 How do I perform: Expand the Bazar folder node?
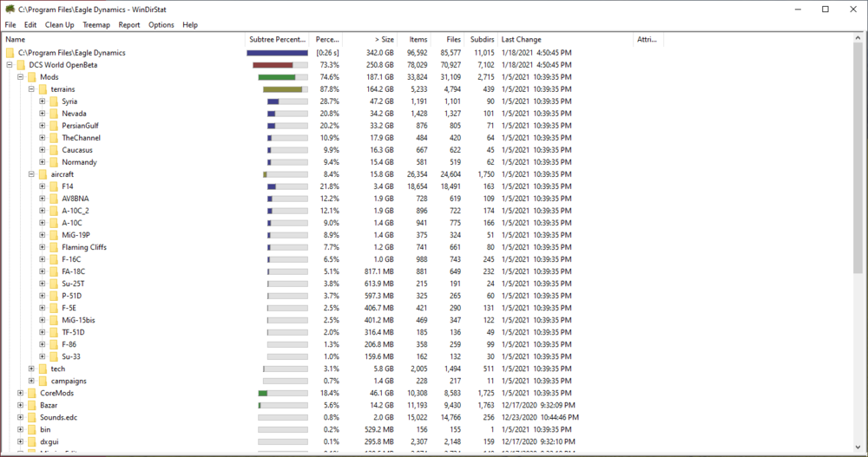click(x=21, y=405)
